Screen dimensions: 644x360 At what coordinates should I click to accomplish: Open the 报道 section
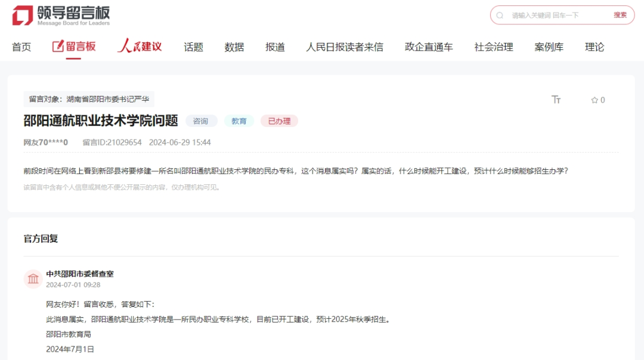[274, 46]
